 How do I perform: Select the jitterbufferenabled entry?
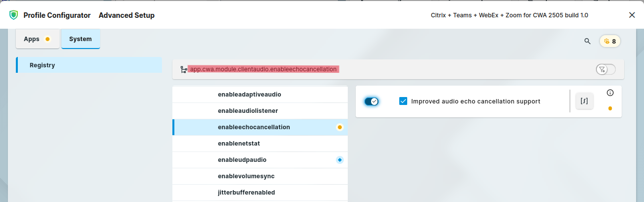point(246,193)
